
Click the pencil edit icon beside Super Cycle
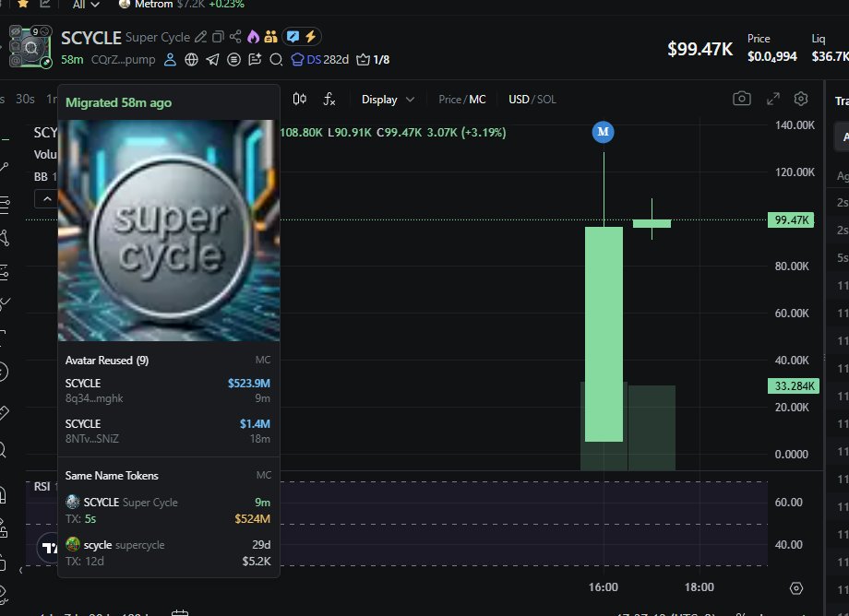(200, 38)
